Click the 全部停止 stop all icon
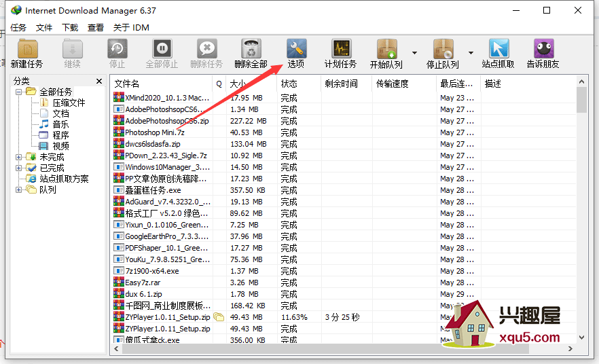Image resolution: width=599 pixels, height=364 pixels. click(162, 49)
